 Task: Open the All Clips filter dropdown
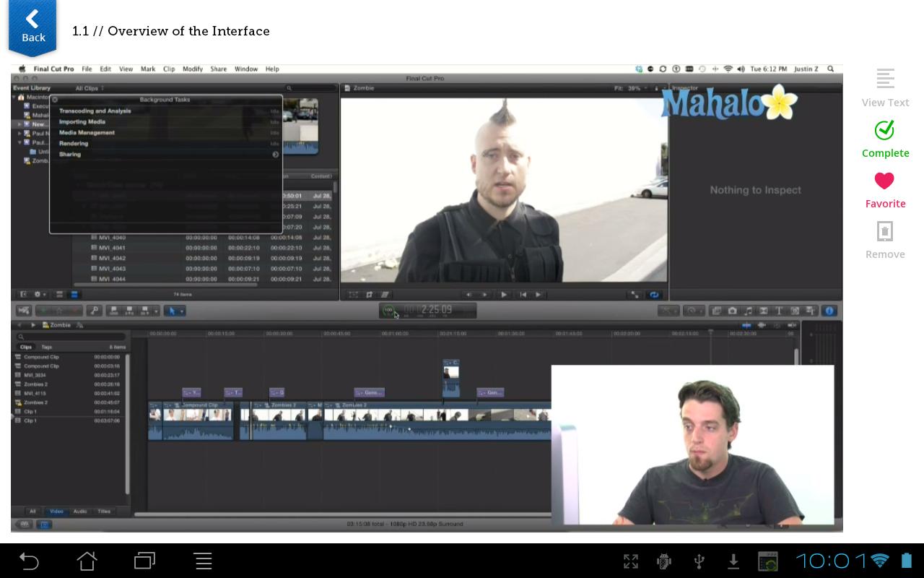90,88
